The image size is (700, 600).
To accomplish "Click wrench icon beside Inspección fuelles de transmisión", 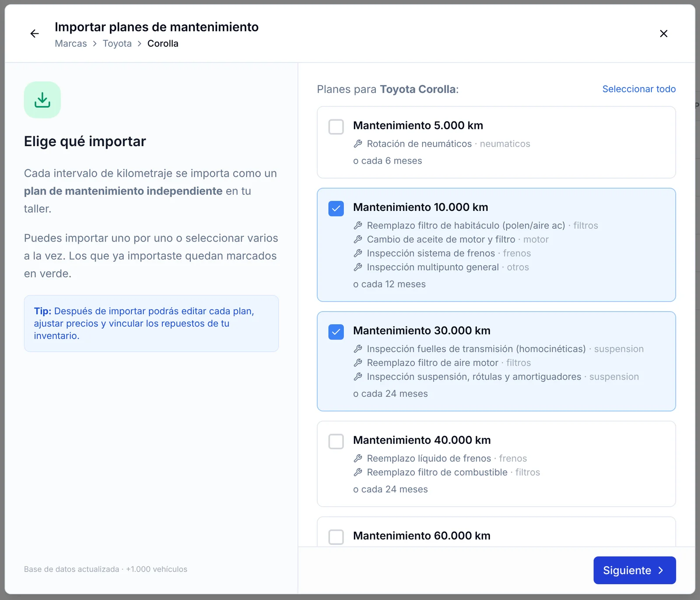I will tap(358, 349).
